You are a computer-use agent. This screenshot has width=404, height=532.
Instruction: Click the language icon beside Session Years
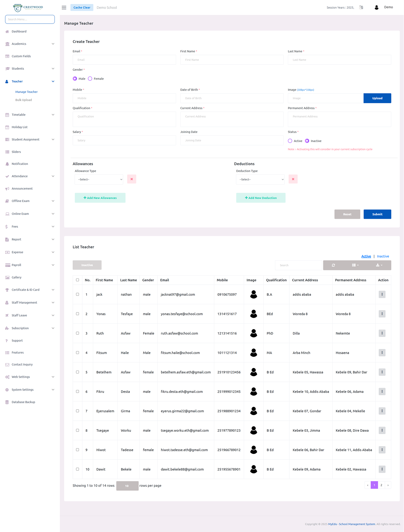[361, 8]
